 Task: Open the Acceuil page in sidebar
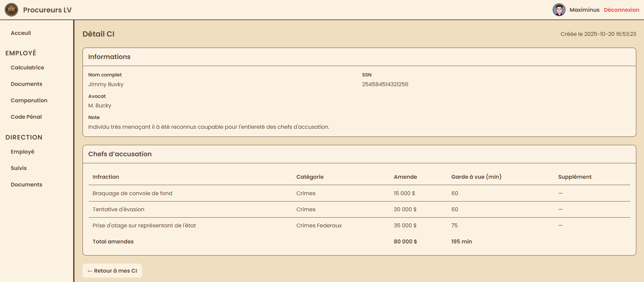pos(21,33)
